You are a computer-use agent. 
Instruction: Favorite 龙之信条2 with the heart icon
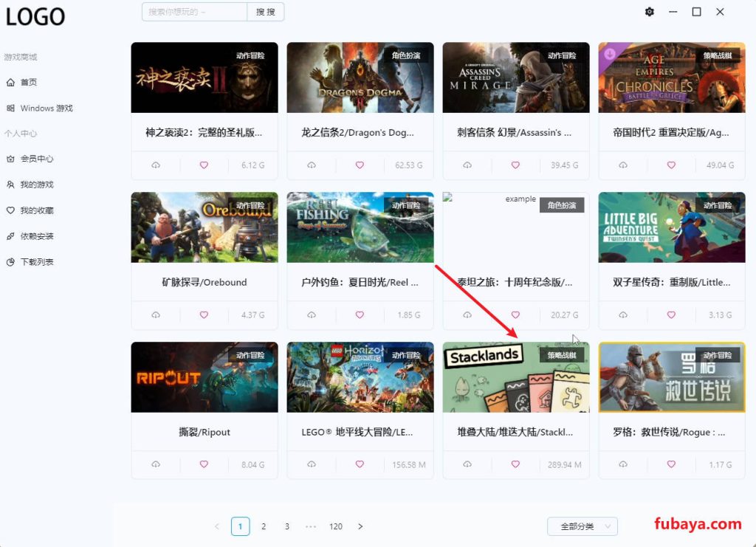pos(360,165)
